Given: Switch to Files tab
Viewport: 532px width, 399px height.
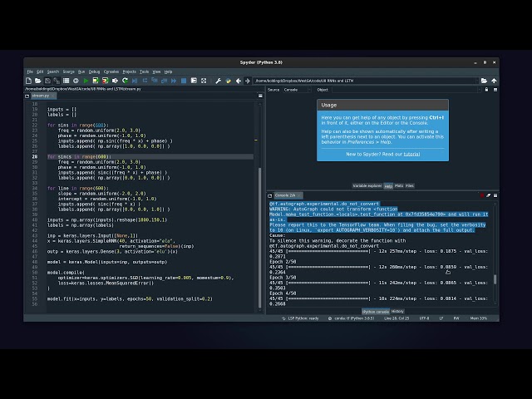Looking at the screenshot, I should 410,186.
